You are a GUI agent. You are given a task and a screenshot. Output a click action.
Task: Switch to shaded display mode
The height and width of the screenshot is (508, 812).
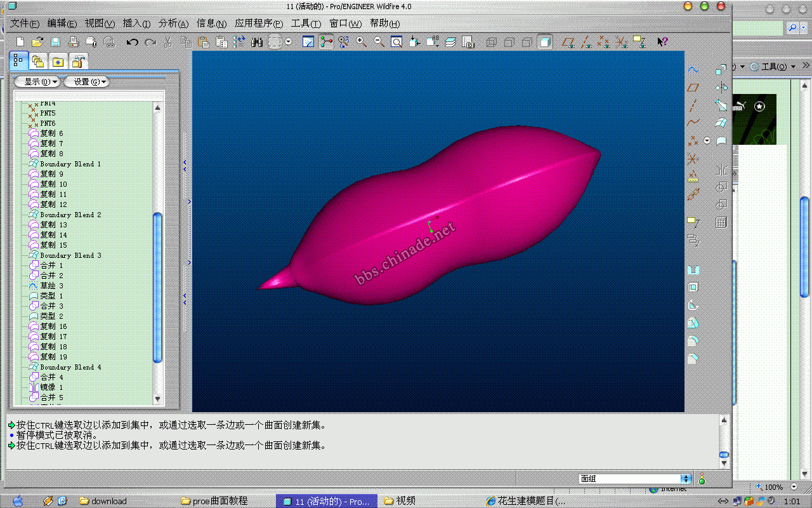[545, 42]
